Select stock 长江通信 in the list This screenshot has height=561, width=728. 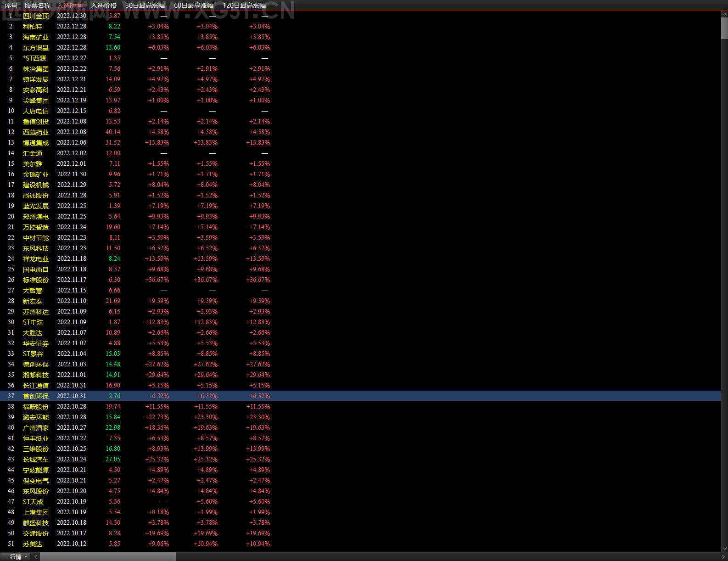pos(36,386)
